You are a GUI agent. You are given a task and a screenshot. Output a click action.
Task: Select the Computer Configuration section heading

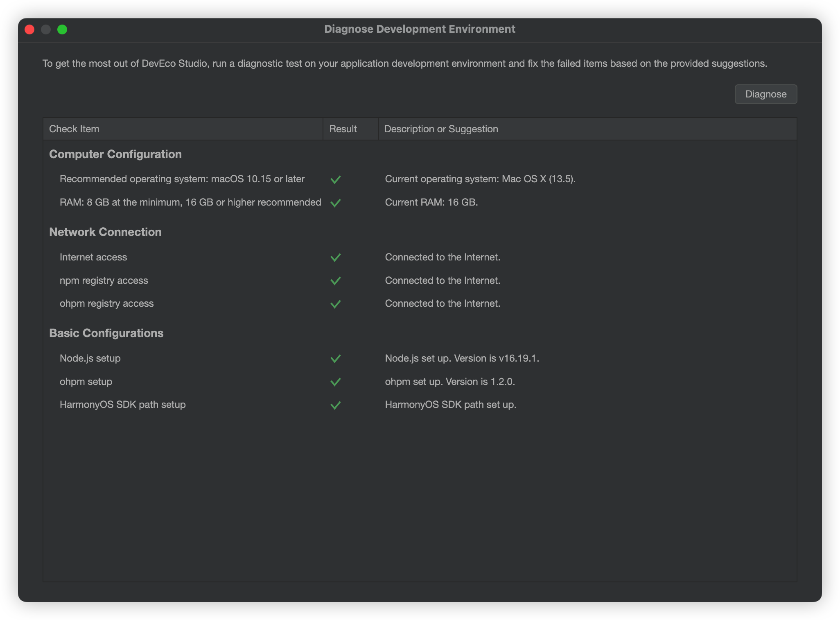point(115,154)
